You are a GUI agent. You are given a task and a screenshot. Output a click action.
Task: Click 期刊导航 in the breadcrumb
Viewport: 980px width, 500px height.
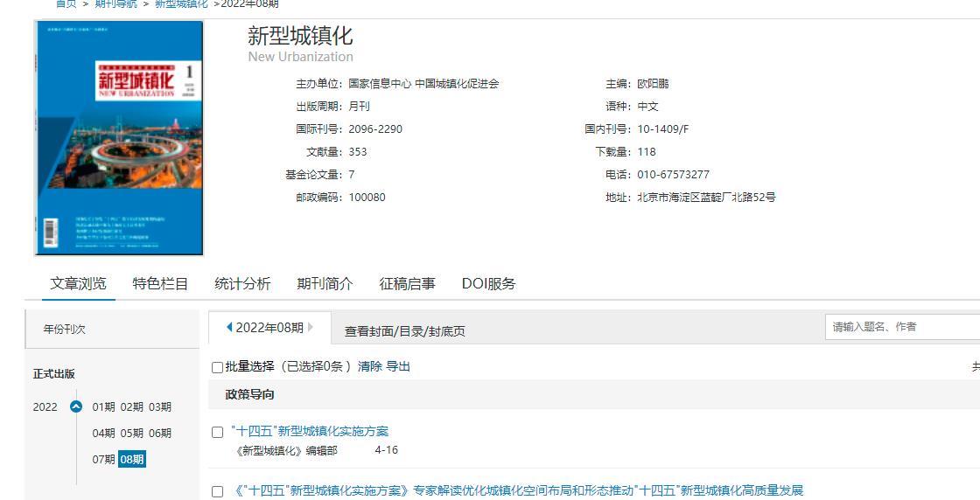tap(115, 4)
